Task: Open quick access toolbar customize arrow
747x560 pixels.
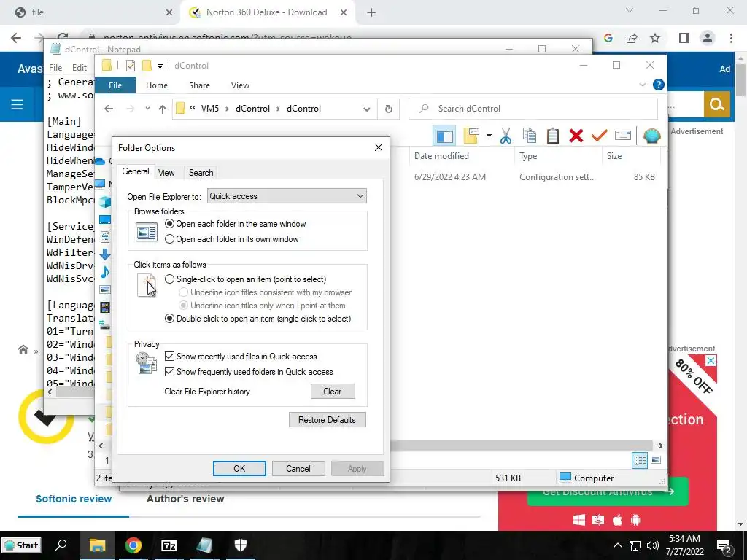Action: coord(160,66)
